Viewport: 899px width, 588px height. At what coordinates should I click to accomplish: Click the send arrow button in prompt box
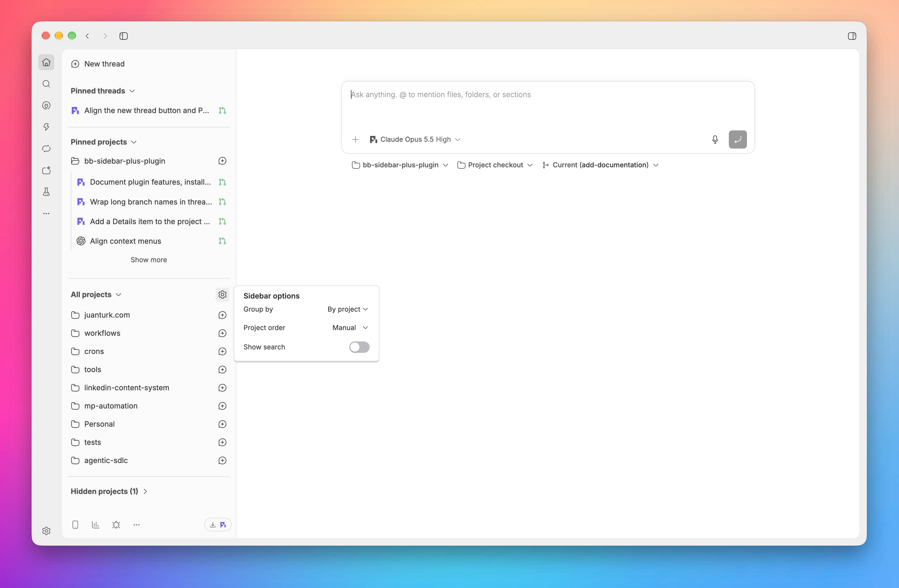tap(737, 139)
